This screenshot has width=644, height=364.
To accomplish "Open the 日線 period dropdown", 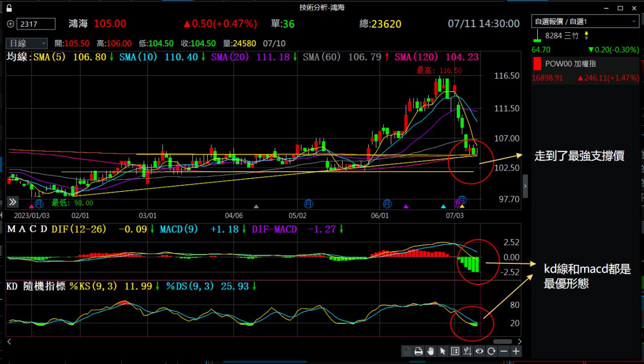I will (x=27, y=44).
